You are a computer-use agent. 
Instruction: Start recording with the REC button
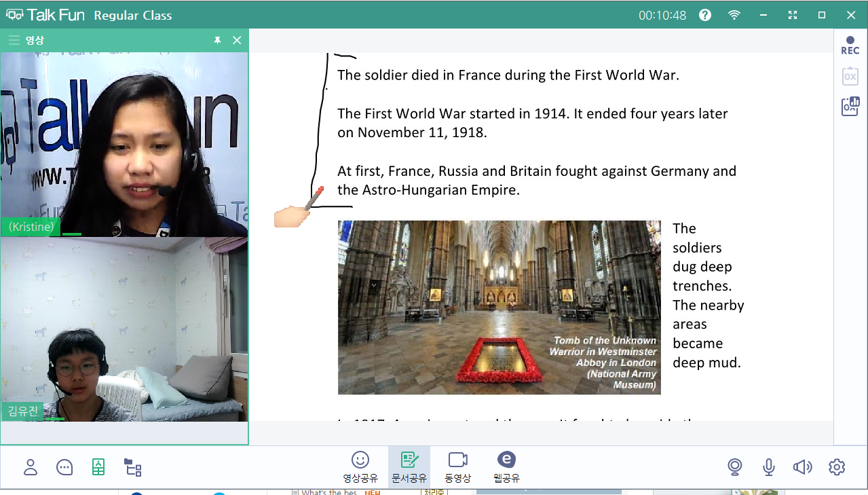[850, 45]
